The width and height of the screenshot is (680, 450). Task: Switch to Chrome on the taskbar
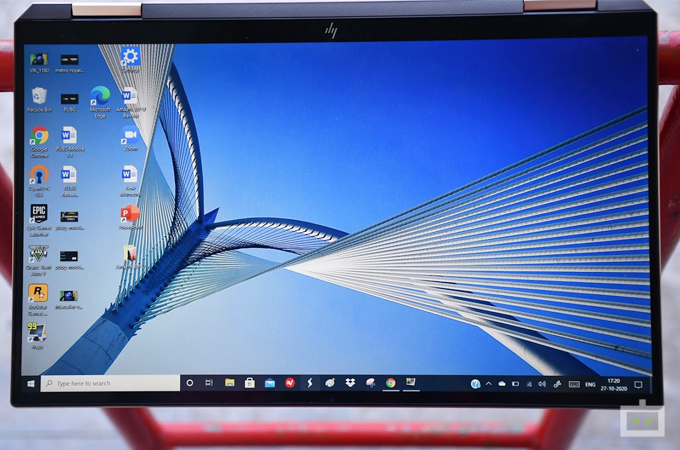pyautogui.click(x=391, y=383)
